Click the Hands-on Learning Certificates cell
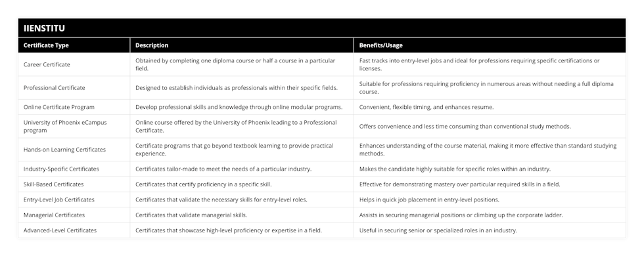 (x=74, y=150)
